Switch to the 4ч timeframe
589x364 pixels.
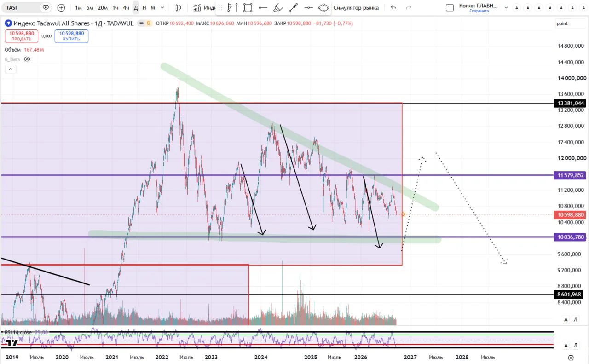click(x=126, y=7)
